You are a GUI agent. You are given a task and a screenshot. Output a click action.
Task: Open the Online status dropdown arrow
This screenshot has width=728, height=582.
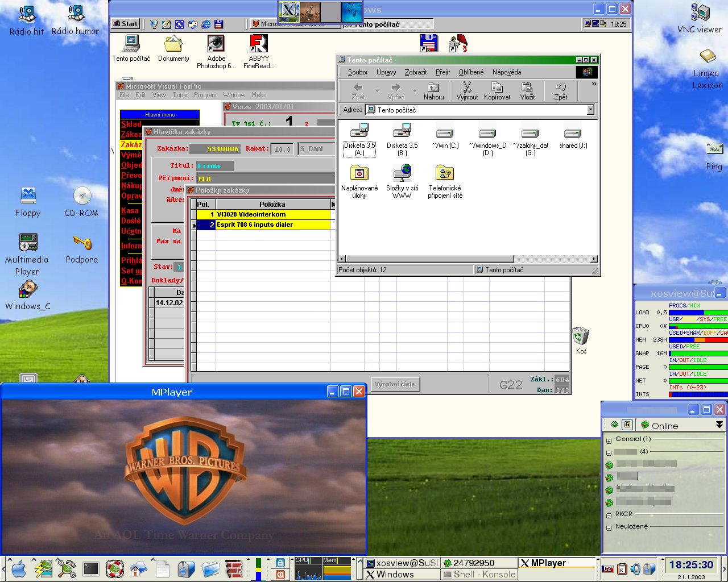pyautogui.click(x=719, y=425)
